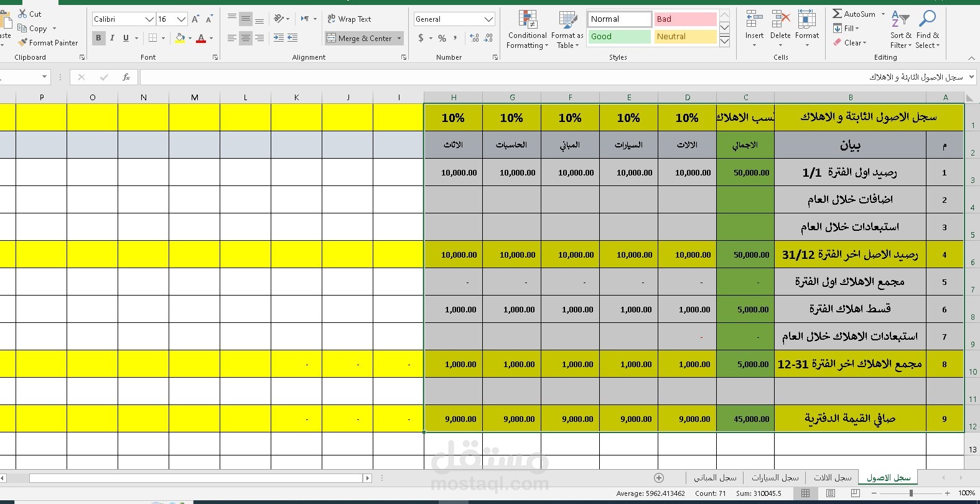
Task: Open Format as Table
Action: [567, 30]
